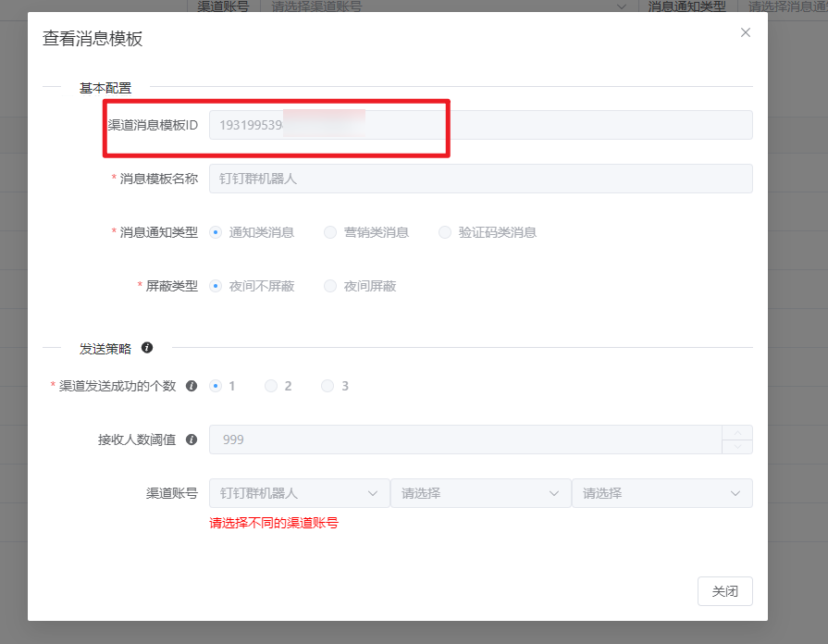This screenshot has width=828, height=644.
Task: Click the 发送策略 section heading
Action: click(105, 349)
